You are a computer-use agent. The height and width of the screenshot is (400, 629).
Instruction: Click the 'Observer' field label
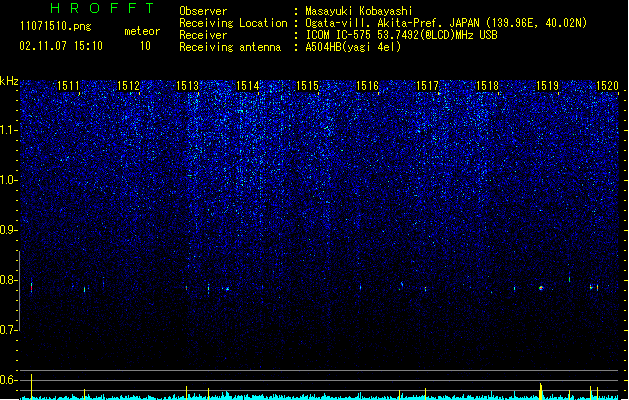point(203,11)
